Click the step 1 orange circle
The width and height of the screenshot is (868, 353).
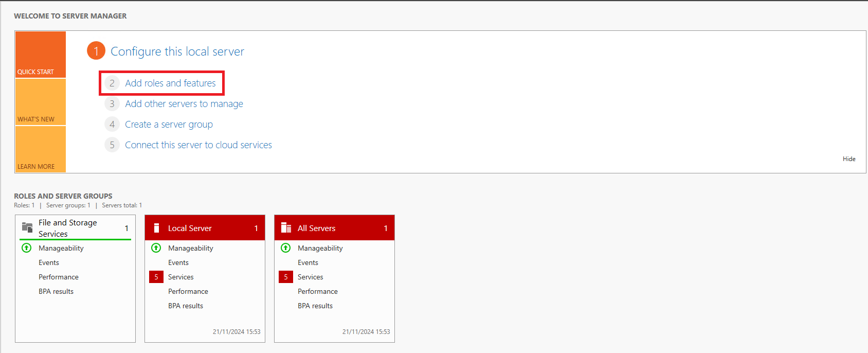(96, 51)
